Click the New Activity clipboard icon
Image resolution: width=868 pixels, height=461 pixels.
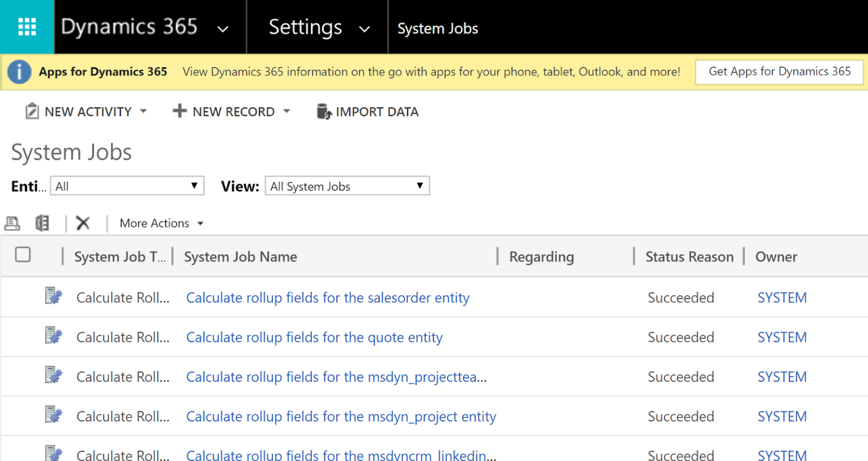32,111
